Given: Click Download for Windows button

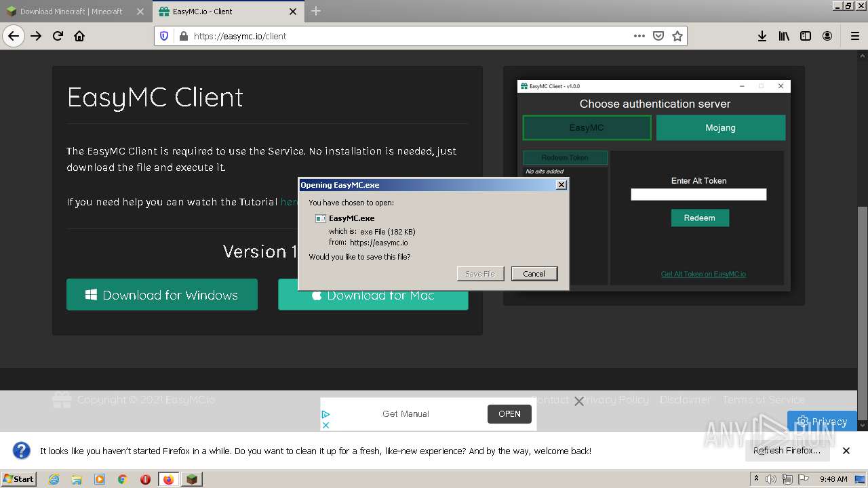Looking at the screenshot, I should coord(162,295).
